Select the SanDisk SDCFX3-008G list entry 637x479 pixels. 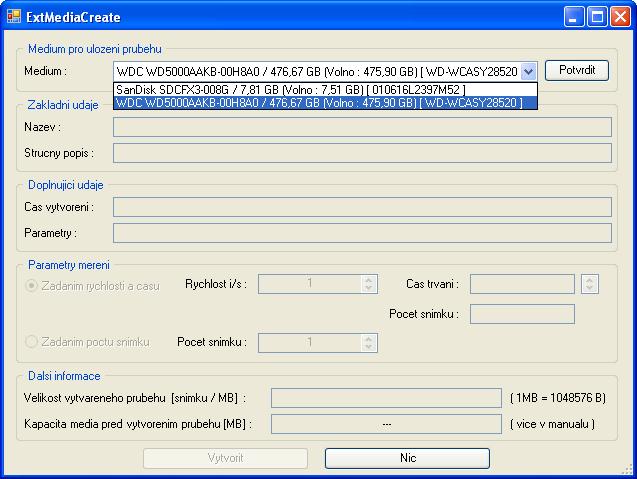325,89
